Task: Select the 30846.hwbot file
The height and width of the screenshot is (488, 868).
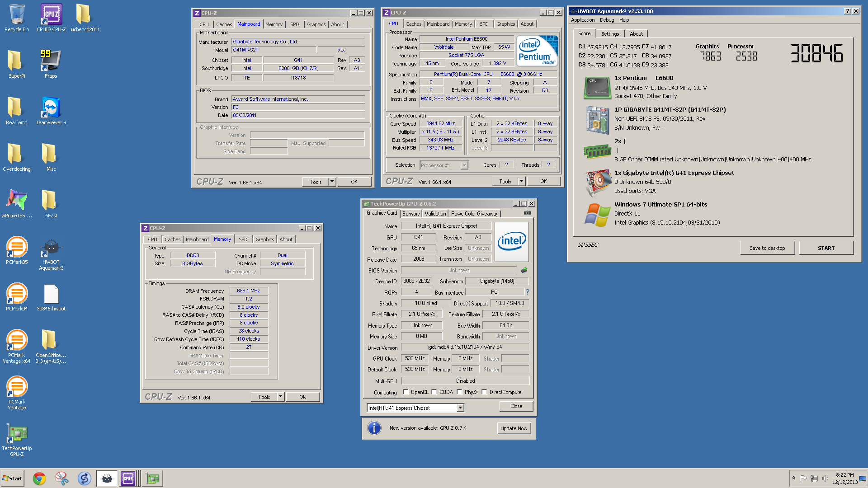Action: pos(51,297)
